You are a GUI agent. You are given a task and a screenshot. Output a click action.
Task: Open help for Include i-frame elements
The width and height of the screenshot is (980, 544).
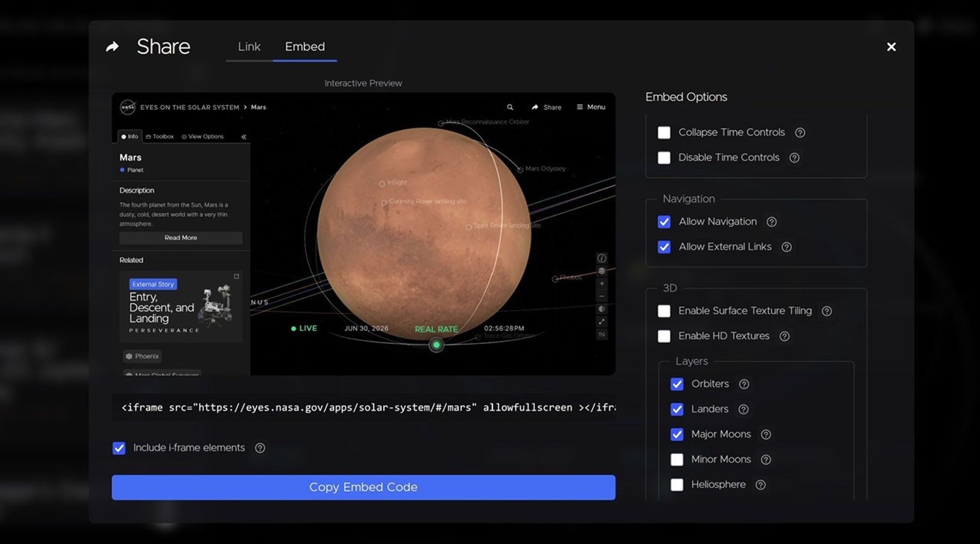coord(260,448)
